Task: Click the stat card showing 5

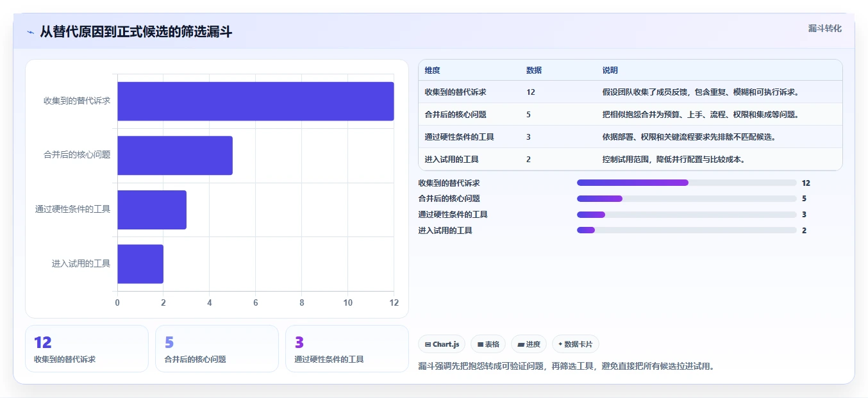Action: tap(217, 349)
